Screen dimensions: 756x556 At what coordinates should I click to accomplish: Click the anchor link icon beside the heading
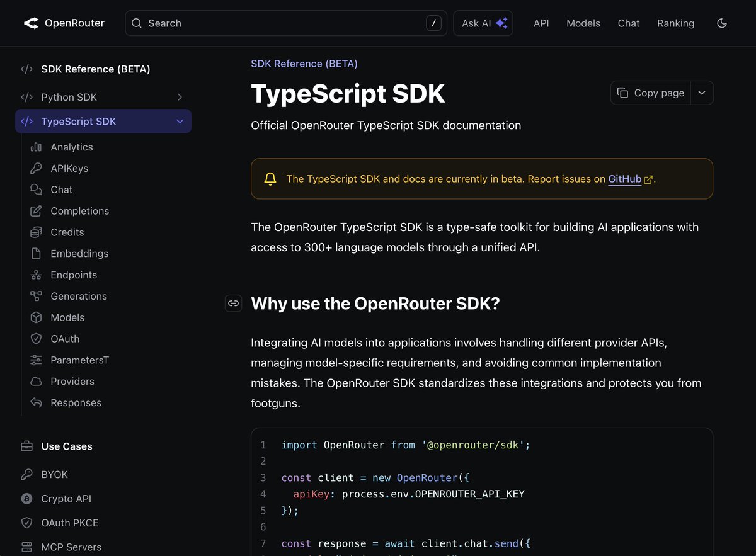pos(233,303)
